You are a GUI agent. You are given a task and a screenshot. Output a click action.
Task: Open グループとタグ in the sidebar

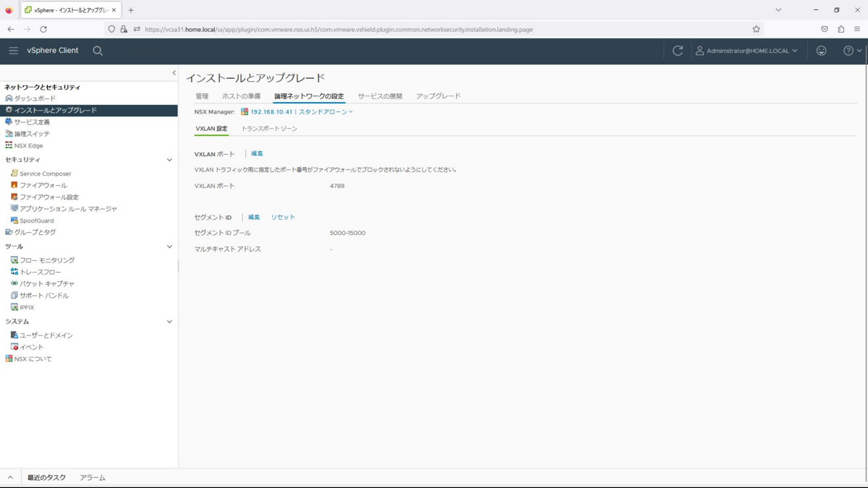(x=35, y=232)
